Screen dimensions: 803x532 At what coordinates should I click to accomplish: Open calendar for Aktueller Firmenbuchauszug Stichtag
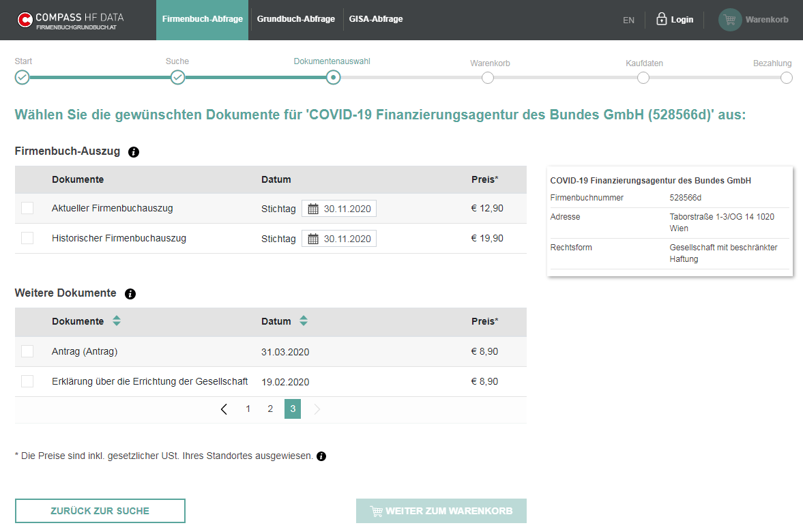point(313,209)
